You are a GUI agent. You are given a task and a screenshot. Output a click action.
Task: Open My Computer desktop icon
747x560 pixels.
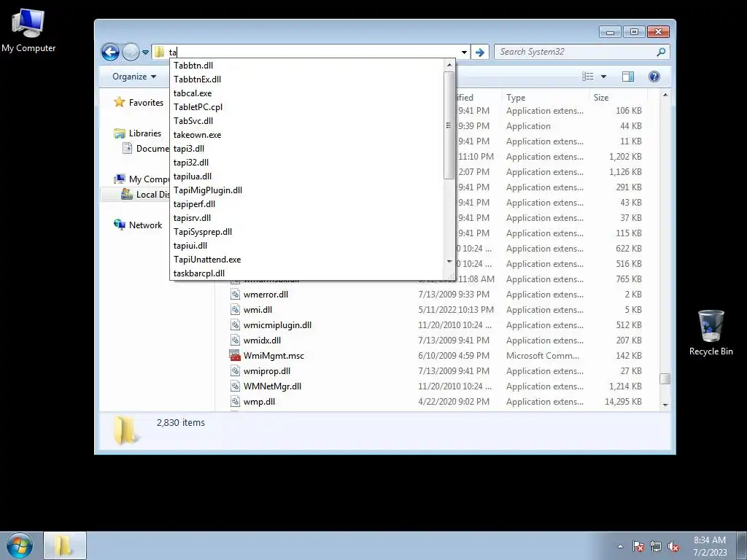coord(28,29)
